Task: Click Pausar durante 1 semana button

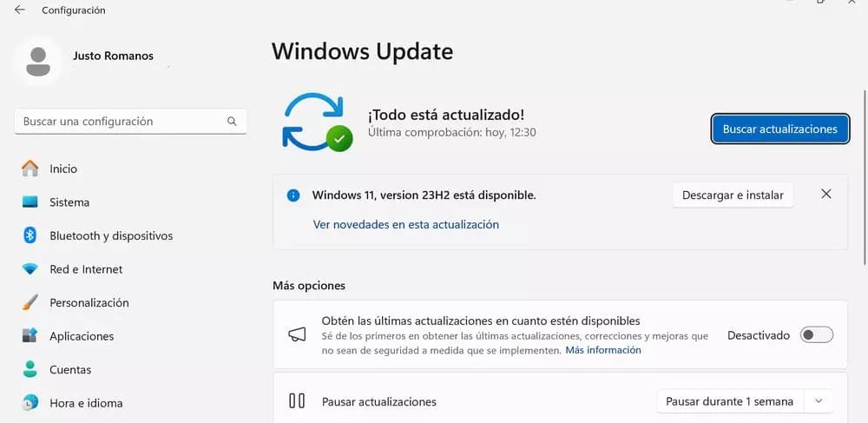Action: (730, 401)
